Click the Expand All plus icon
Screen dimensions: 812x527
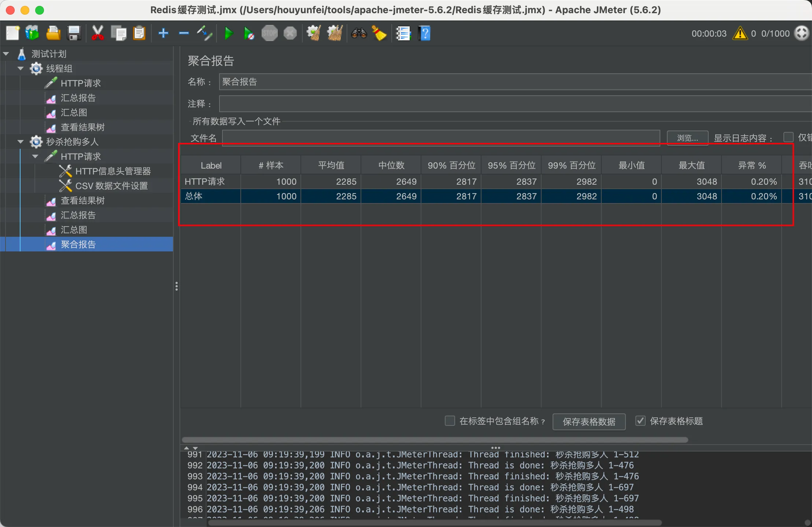(163, 33)
